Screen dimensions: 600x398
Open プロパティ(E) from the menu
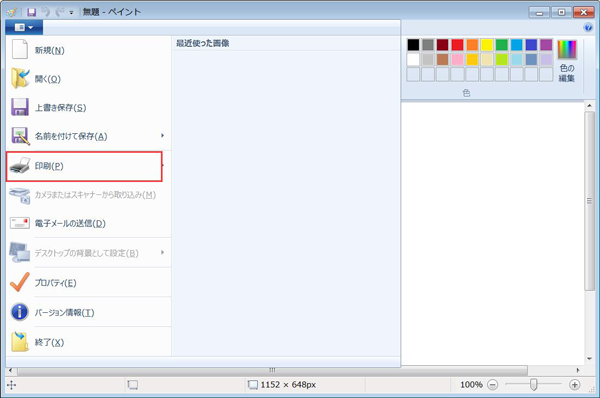pyautogui.click(x=88, y=283)
